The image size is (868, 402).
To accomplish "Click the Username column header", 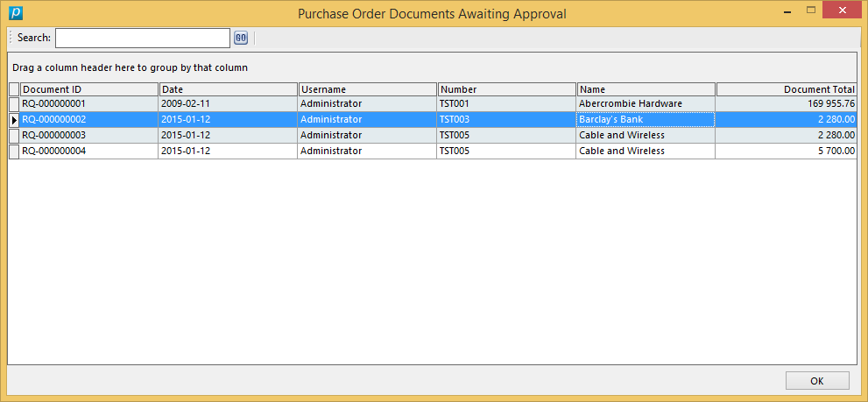I will (367, 89).
